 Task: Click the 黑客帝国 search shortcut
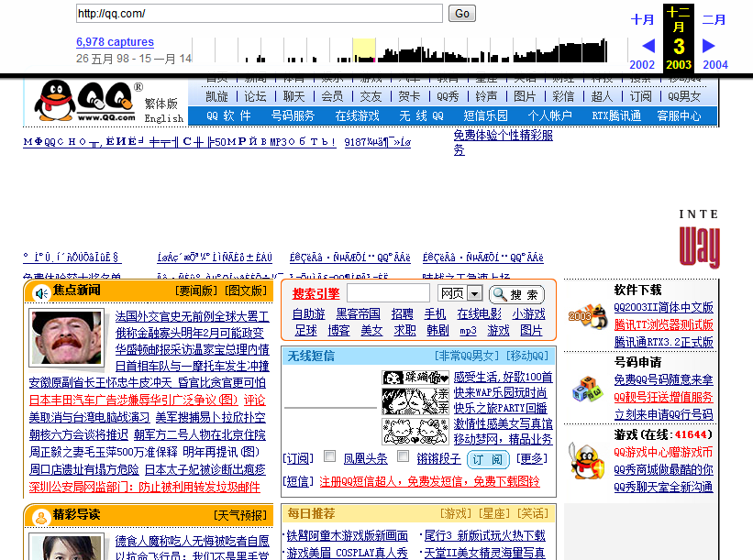[358, 313]
